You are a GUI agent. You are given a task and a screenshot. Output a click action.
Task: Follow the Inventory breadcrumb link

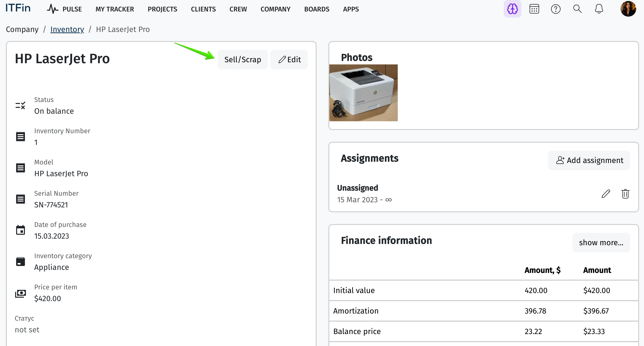click(x=67, y=29)
